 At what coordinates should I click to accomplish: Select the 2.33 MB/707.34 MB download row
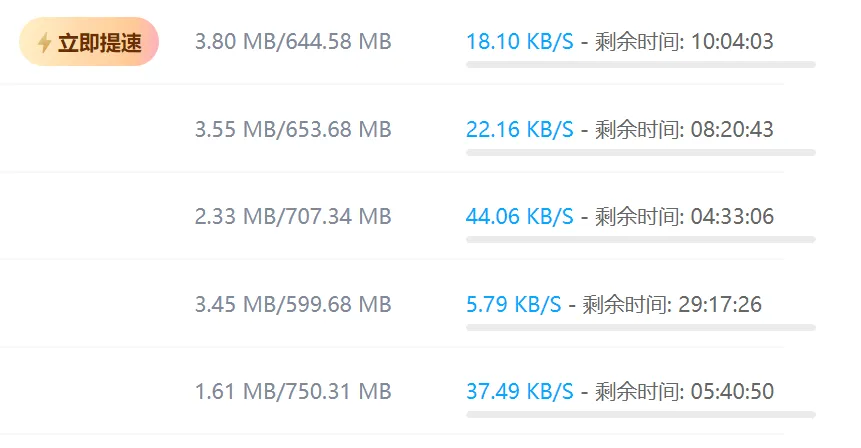click(x=392, y=216)
